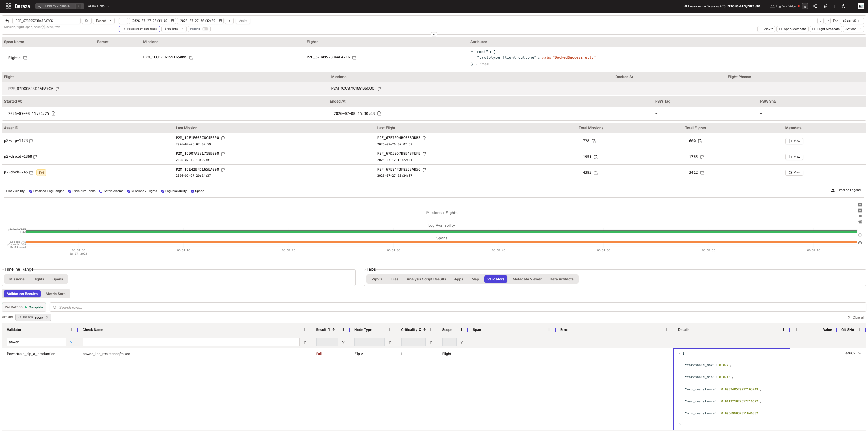Uncheck Log Availability visibility
Screen dimensions: 868x431
click(x=163, y=191)
